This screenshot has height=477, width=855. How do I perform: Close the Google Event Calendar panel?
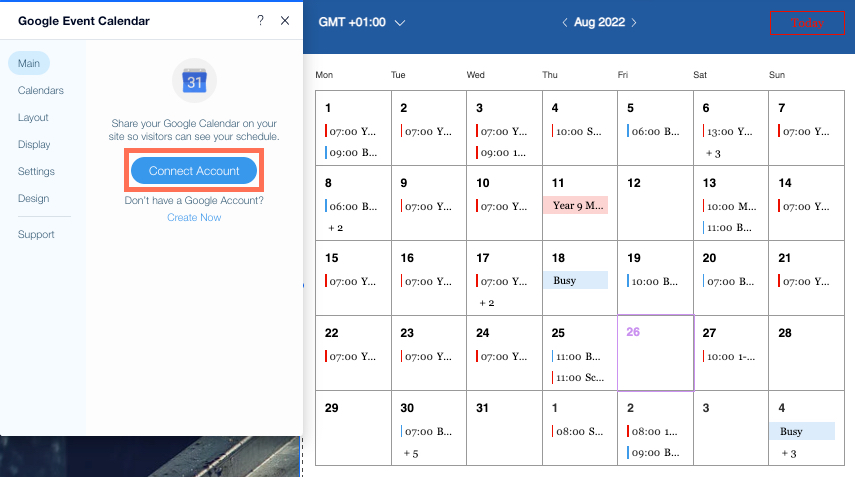tap(285, 21)
